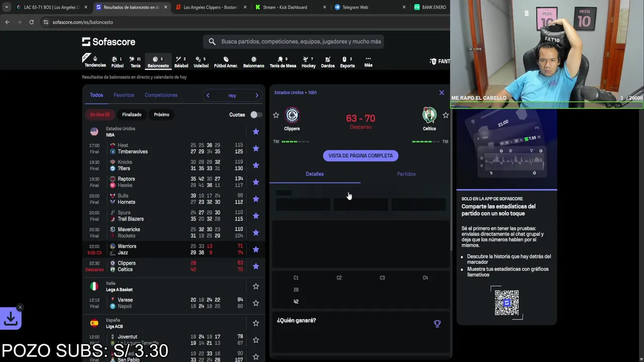The height and width of the screenshot is (362, 644).
Task: Click the United States flag icon for NBA
Action: click(94, 132)
